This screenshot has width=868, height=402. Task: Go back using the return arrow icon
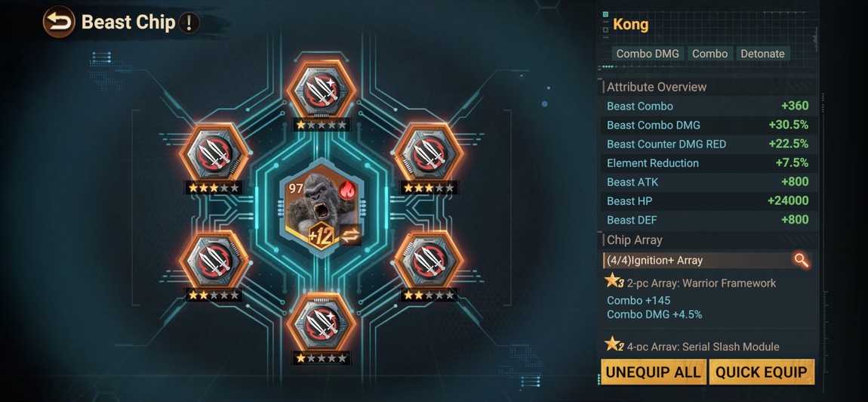59,22
